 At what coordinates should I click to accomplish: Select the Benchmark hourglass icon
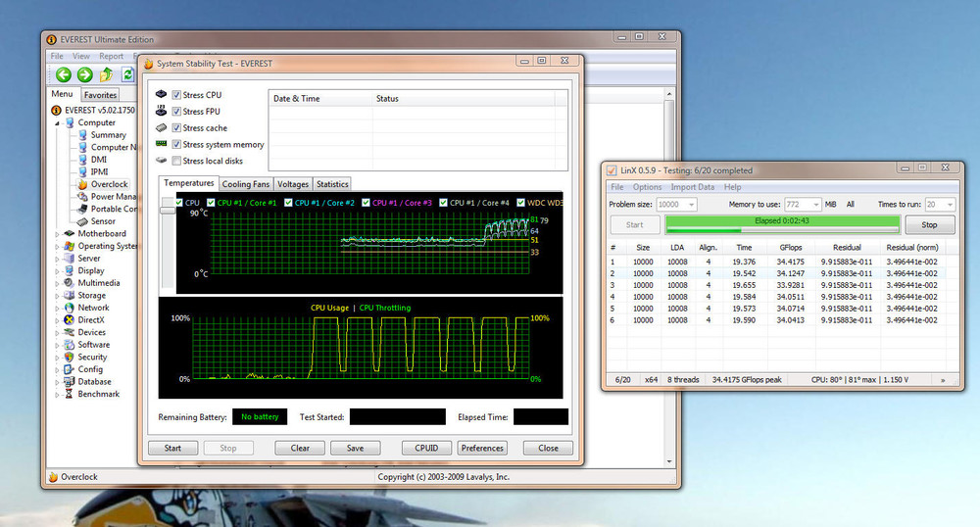point(70,394)
